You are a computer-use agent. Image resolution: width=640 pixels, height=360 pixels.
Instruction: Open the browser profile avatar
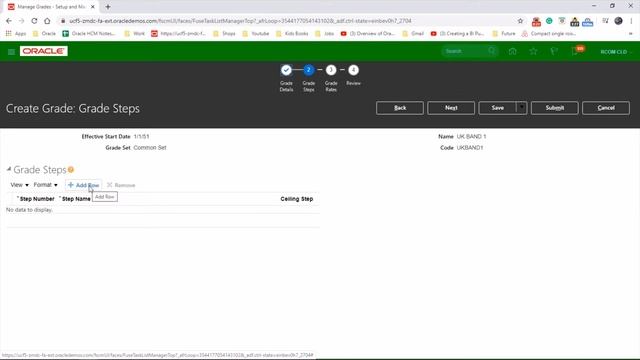pos(618,21)
